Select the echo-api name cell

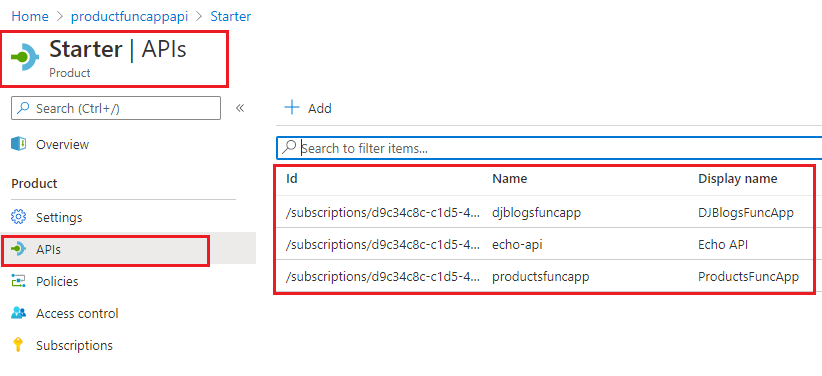(x=517, y=244)
